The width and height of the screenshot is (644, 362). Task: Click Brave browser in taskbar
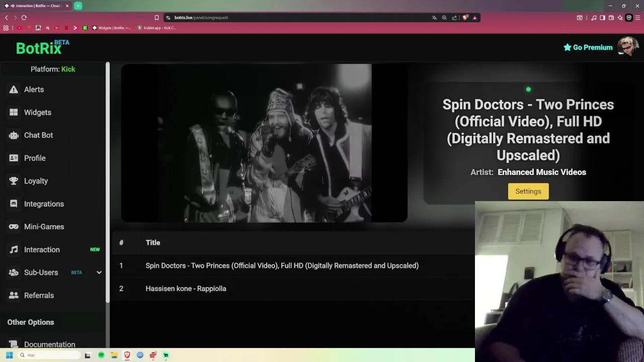127,355
